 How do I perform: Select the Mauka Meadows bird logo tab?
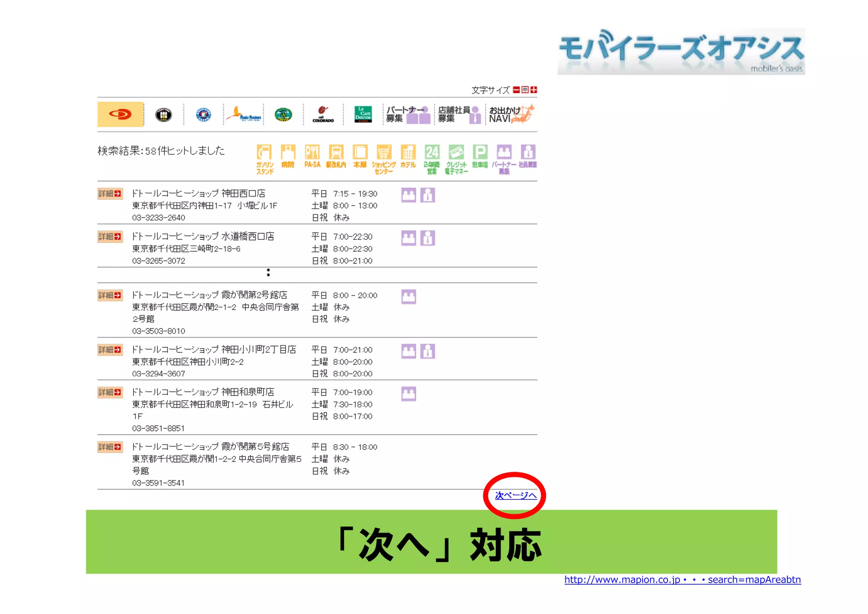pos(244,114)
